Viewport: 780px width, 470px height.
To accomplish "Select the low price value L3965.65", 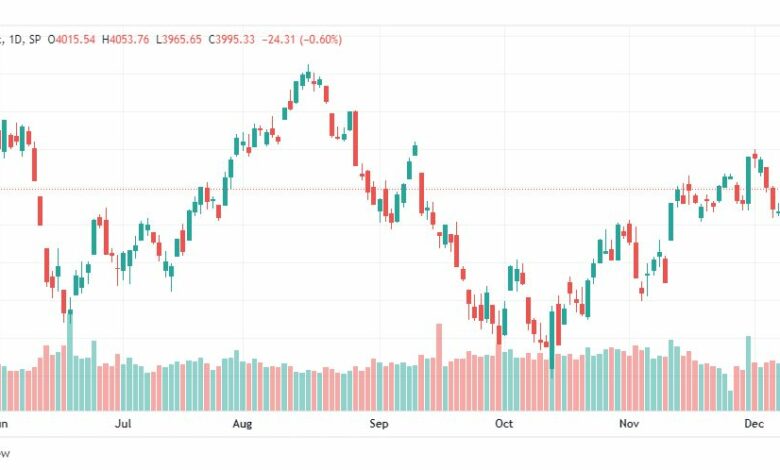I will click(x=179, y=39).
